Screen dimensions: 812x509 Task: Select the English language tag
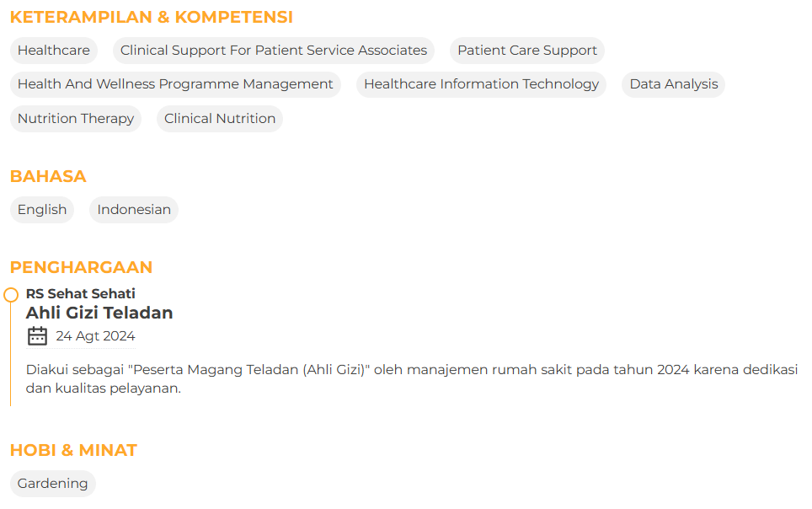pos(42,210)
